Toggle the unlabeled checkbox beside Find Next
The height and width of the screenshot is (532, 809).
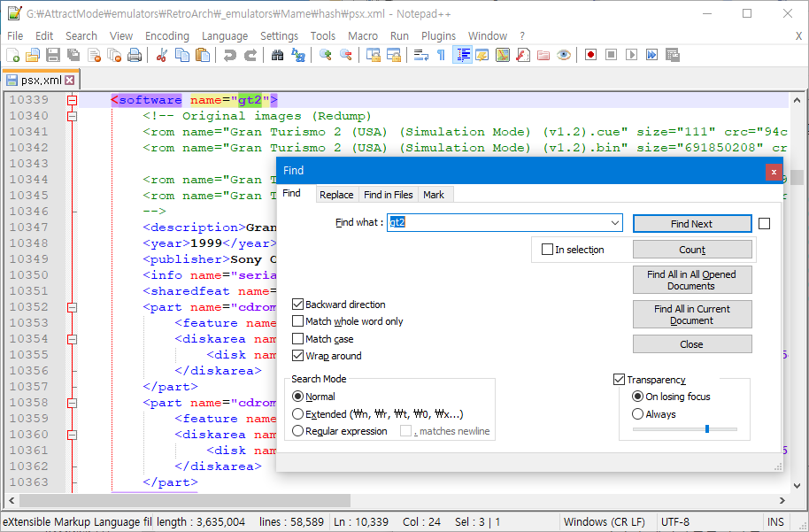(x=765, y=223)
